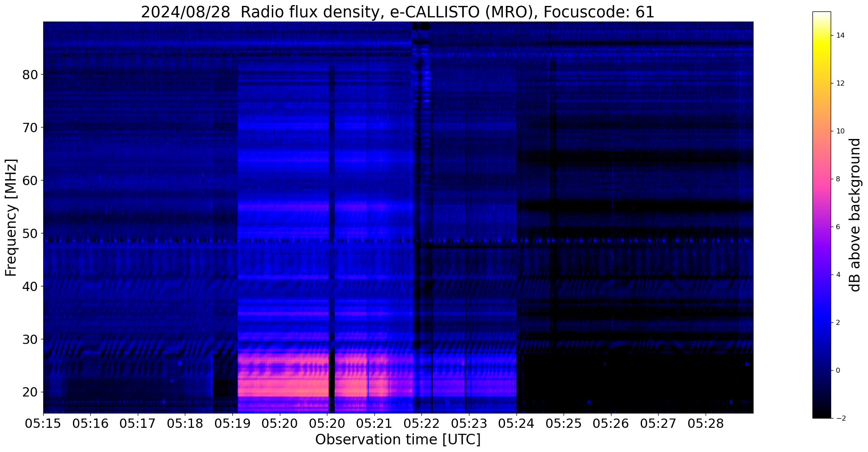Click the 05:15 time tick label
Image resolution: width=868 pixels, height=452 pixels.
[x=43, y=423]
